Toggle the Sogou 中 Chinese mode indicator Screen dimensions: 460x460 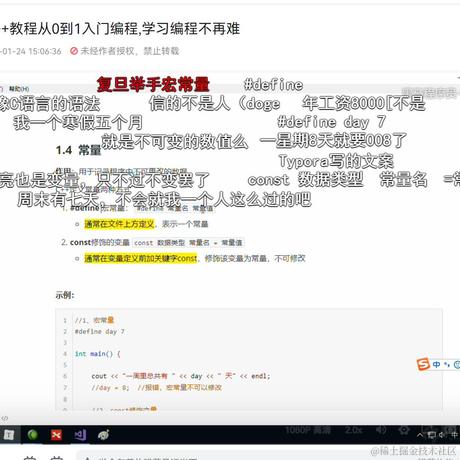[436, 364]
